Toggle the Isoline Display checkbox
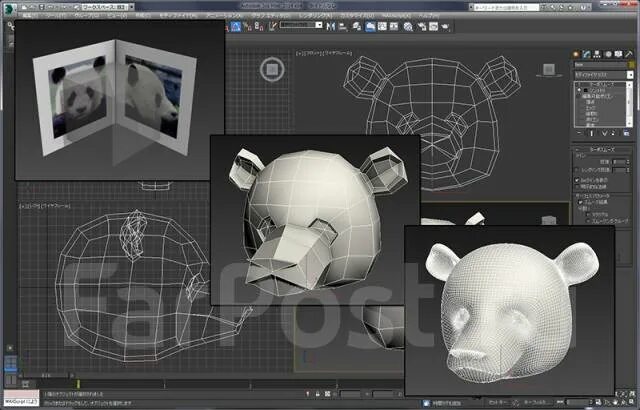This screenshot has width=640, height=410. pyautogui.click(x=577, y=180)
